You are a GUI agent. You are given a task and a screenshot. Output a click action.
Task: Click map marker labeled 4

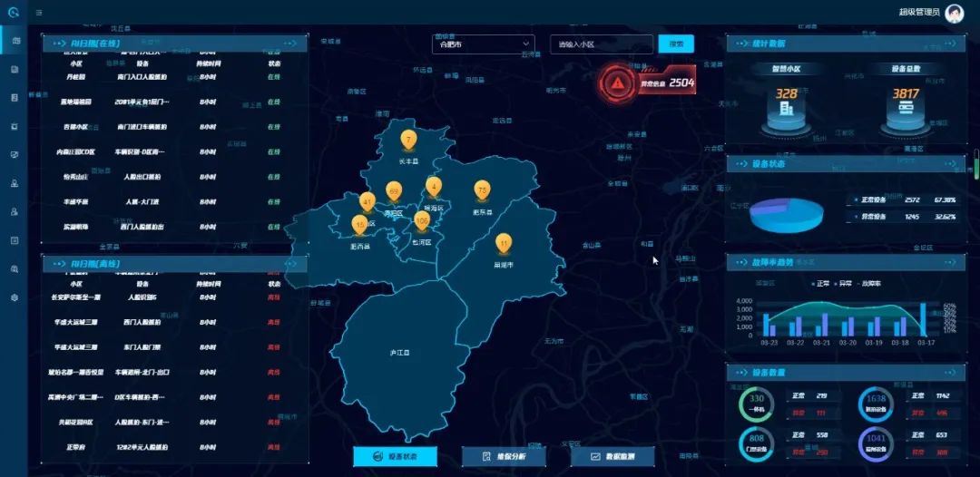click(434, 187)
